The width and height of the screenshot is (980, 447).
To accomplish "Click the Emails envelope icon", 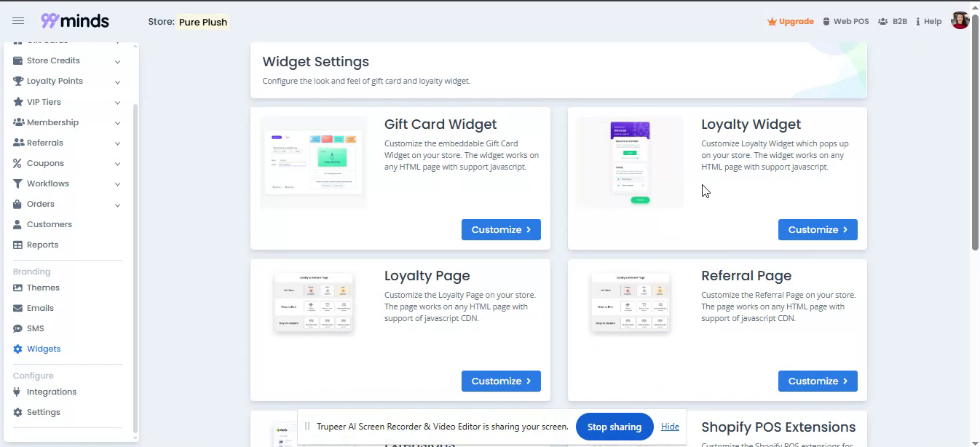I will (x=18, y=309).
